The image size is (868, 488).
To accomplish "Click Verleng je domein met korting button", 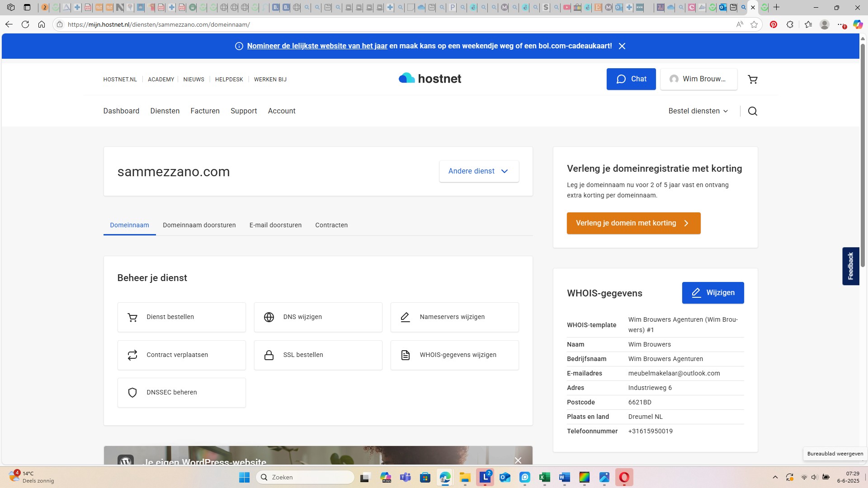I will point(633,223).
